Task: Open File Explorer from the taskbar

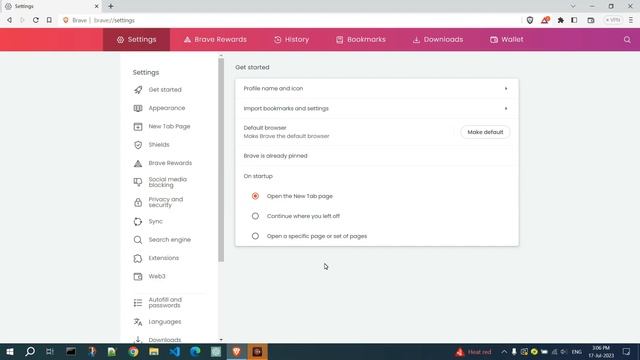Action: click(154, 352)
